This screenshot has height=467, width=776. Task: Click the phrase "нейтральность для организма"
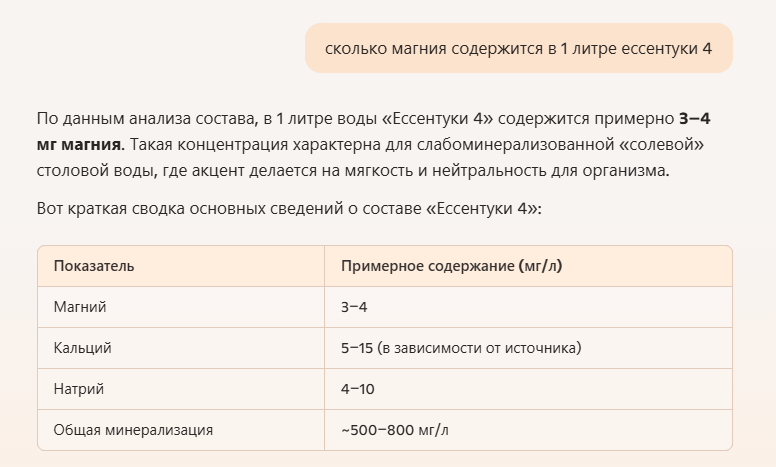tap(550, 171)
